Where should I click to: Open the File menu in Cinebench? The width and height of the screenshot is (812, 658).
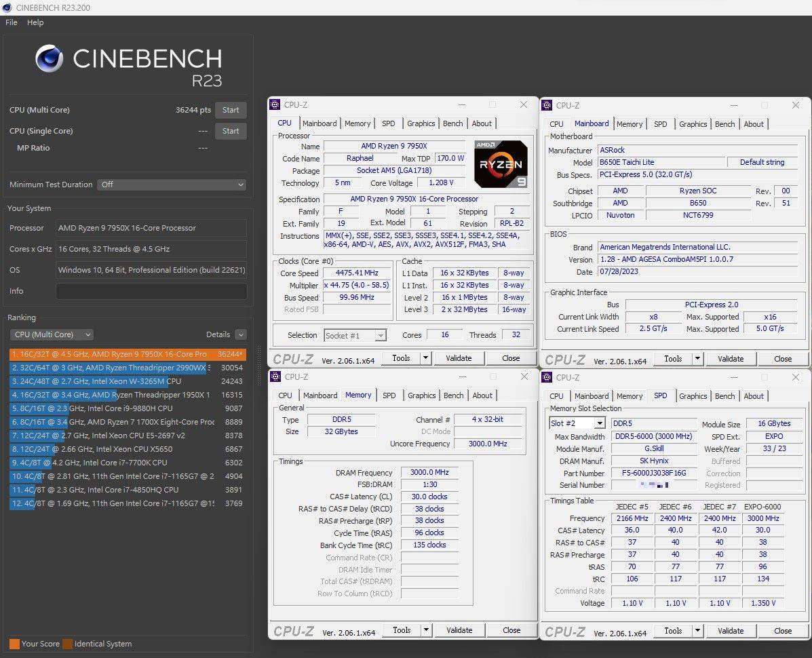[x=11, y=22]
